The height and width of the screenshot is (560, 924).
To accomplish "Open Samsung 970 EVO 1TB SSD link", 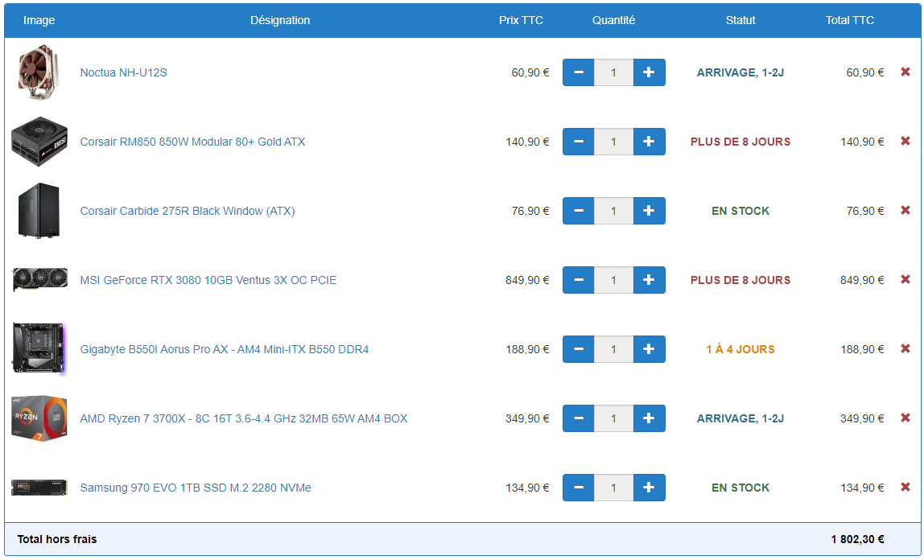I will click(x=196, y=488).
